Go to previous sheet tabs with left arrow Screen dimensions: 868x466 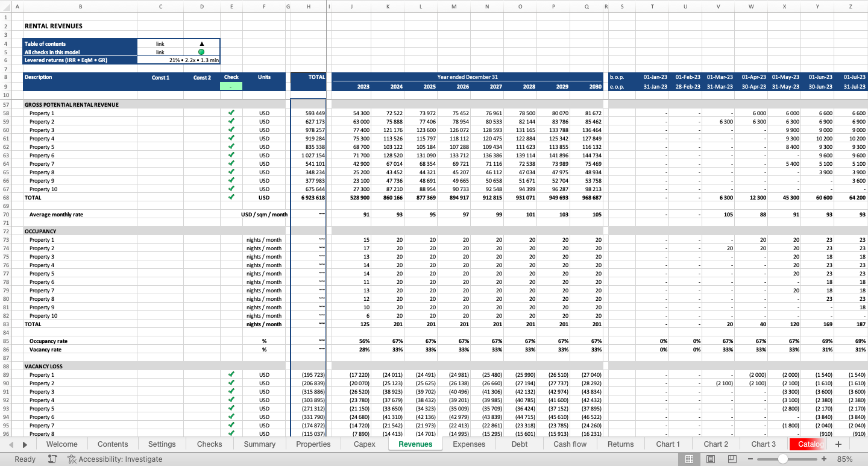click(x=11, y=444)
